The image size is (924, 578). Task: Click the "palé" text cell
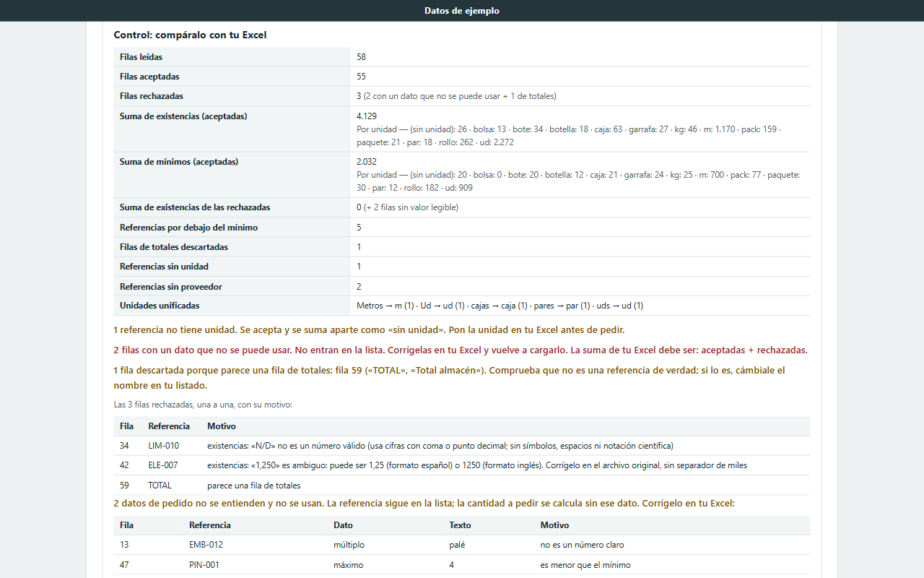(457, 545)
